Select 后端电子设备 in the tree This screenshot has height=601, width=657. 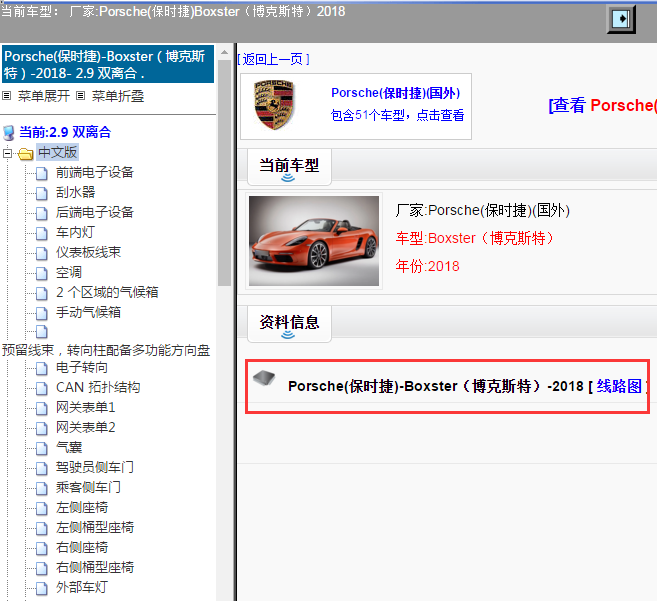[95, 212]
